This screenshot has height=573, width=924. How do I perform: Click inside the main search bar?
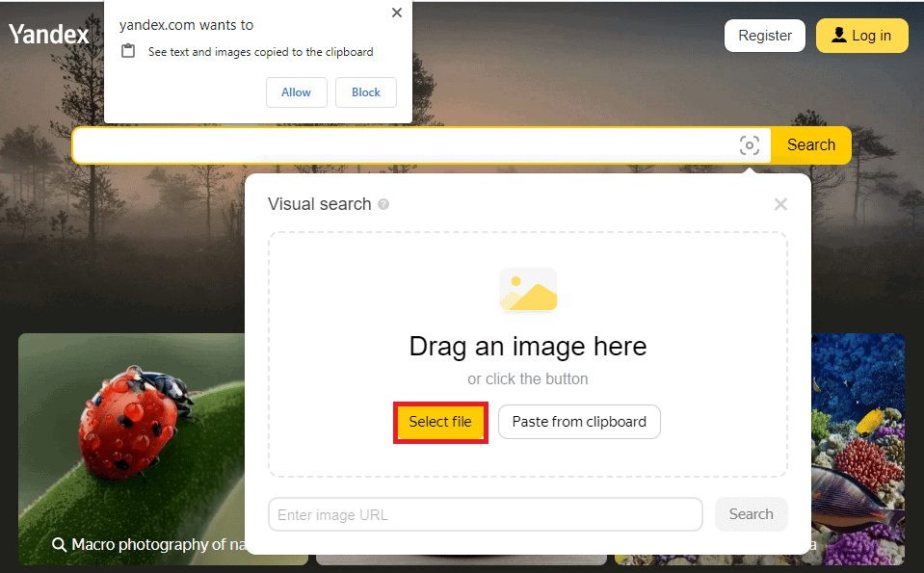[385, 144]
